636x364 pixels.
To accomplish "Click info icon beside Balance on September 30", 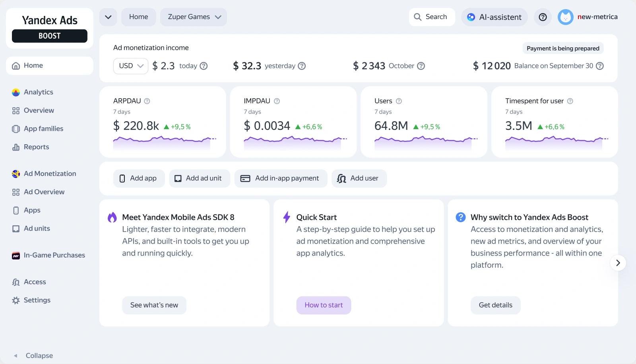I will point(600,66).
